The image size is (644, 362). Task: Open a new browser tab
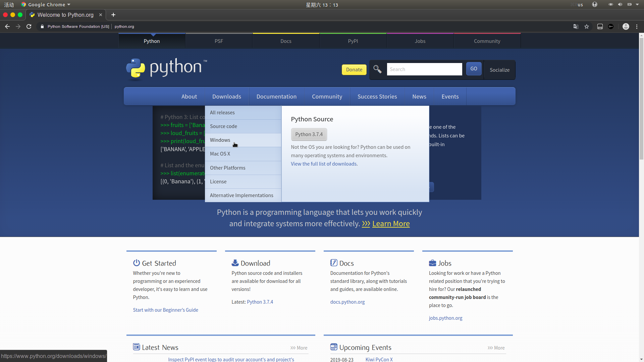tap(113, 15)
